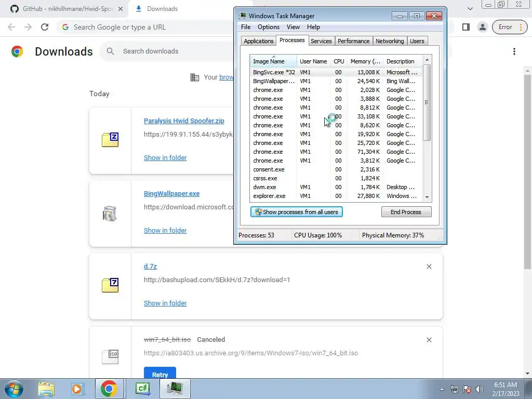The image size is (532, 399).
Task: Open d.7z download link
Action: (x=150, y=267)
